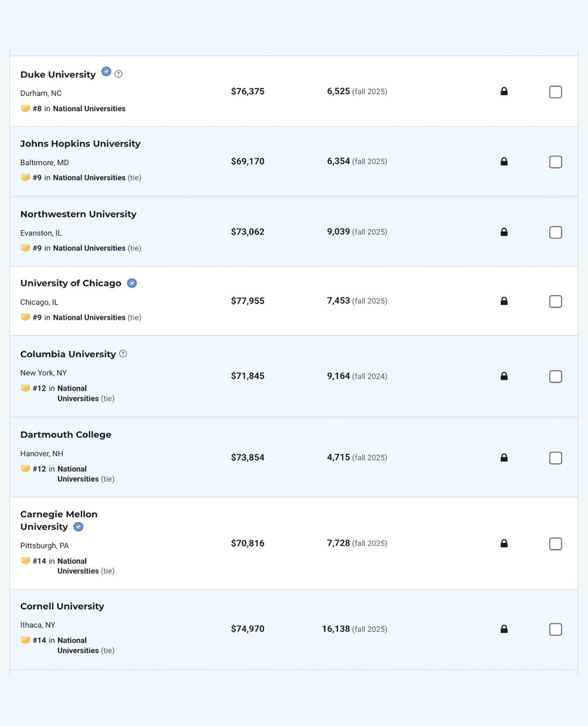Tick the checkbox for University of Chicago

[x=556, y=301]
